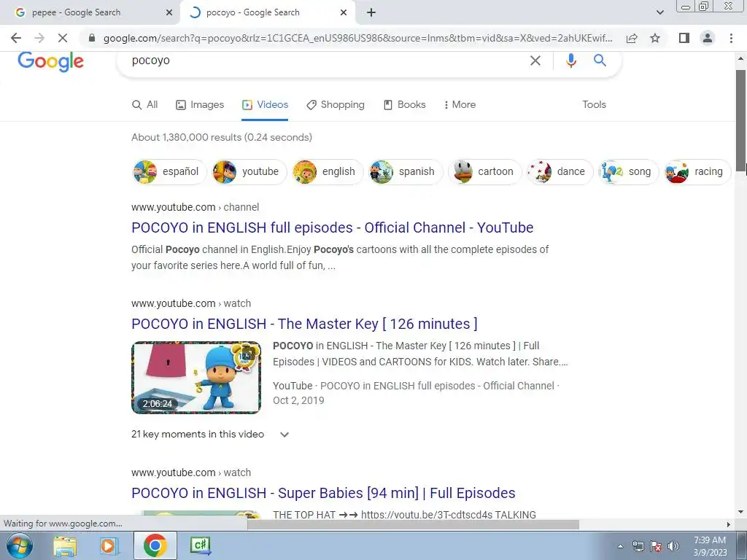This screenshot has width=747, height=560.
Task: Click the blue magnifier search button
Action: [600, 61]
